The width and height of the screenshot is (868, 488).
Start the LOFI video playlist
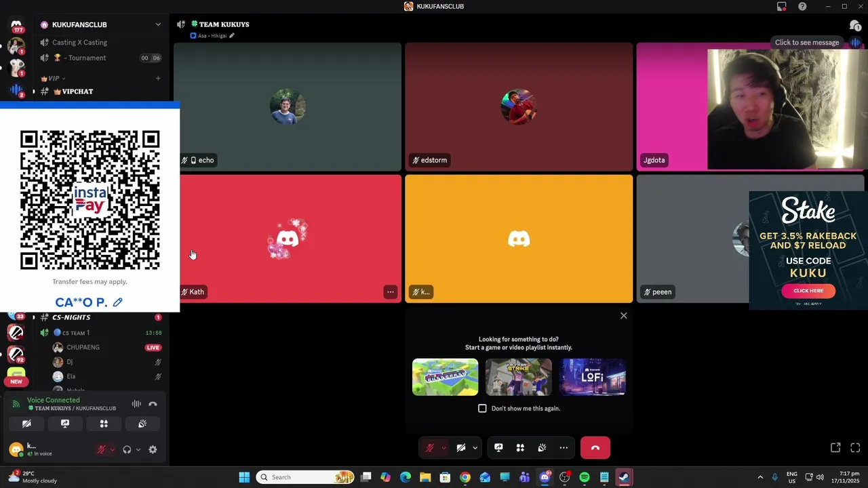(x=593, y=377)
